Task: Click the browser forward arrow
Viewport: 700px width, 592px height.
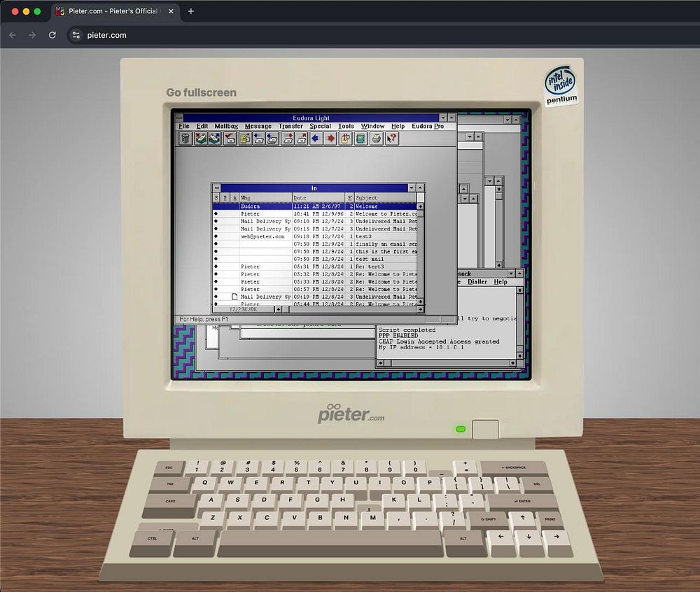Action: tap(32, 35)
